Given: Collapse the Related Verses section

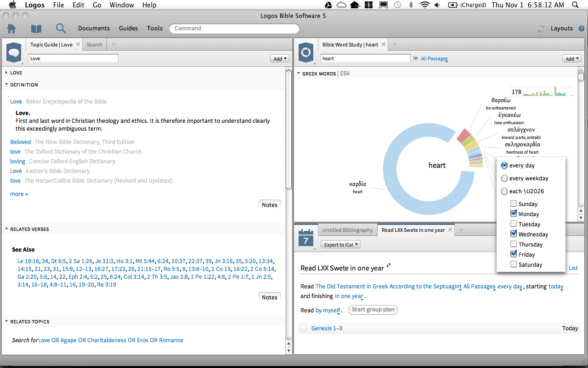Looking at the screenshot, I should tap(6, 229).
